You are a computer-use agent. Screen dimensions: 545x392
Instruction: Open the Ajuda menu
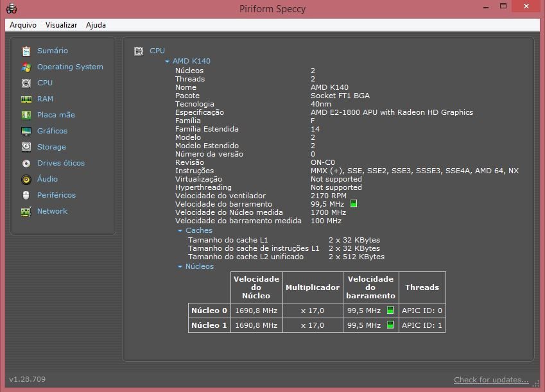pos(96,25)
